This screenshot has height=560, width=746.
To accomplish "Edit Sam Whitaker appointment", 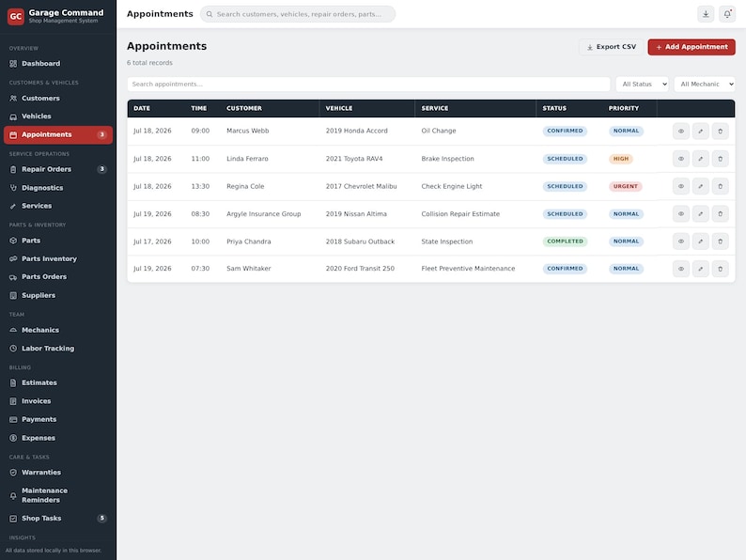I will [x=700, y=269].
